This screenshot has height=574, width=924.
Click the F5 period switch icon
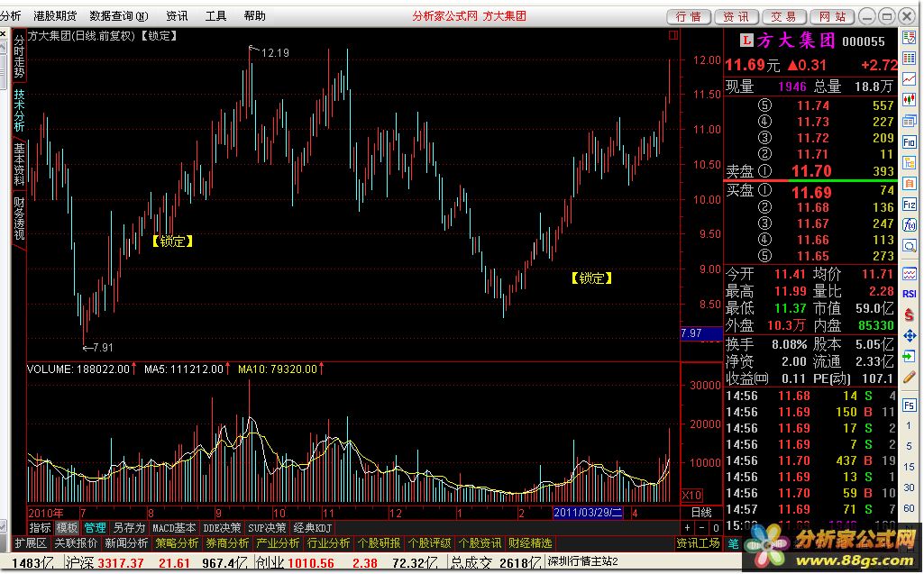(910, 405)
